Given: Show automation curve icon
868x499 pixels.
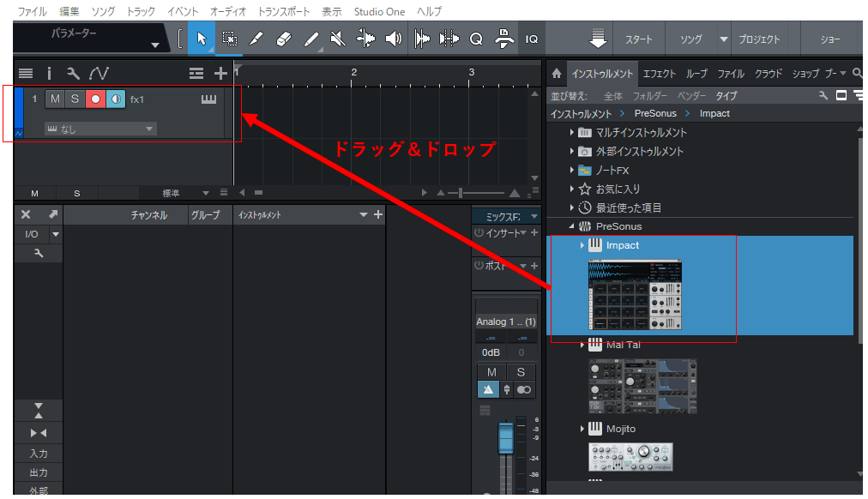Looking at the screenshot, I should pos(99,73).
